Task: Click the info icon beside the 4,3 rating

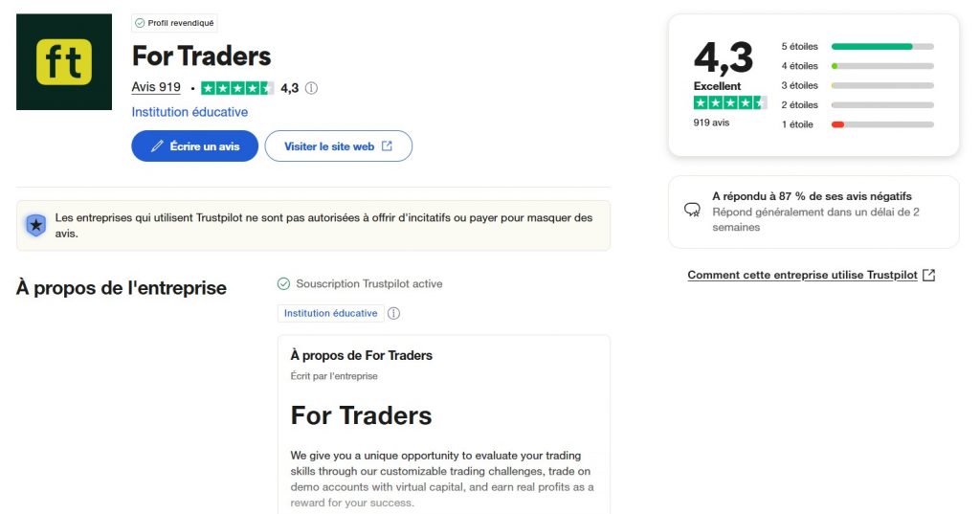Action: click(x=311, y=88)
